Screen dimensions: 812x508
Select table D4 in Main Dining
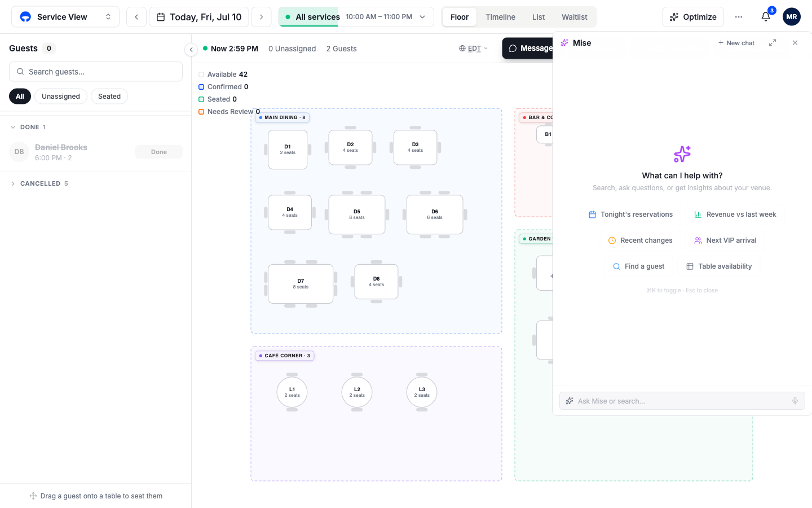click(x=290, y=212)
